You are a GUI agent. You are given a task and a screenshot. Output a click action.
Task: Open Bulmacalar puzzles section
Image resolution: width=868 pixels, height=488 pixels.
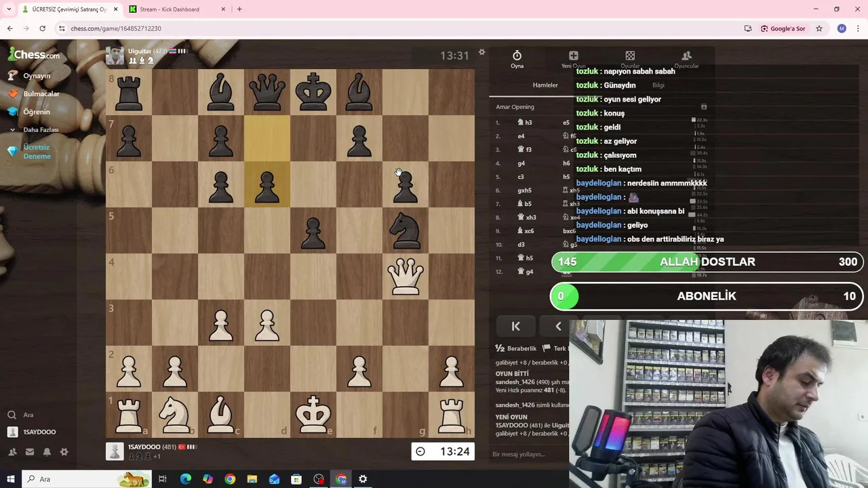coord(41,94)
